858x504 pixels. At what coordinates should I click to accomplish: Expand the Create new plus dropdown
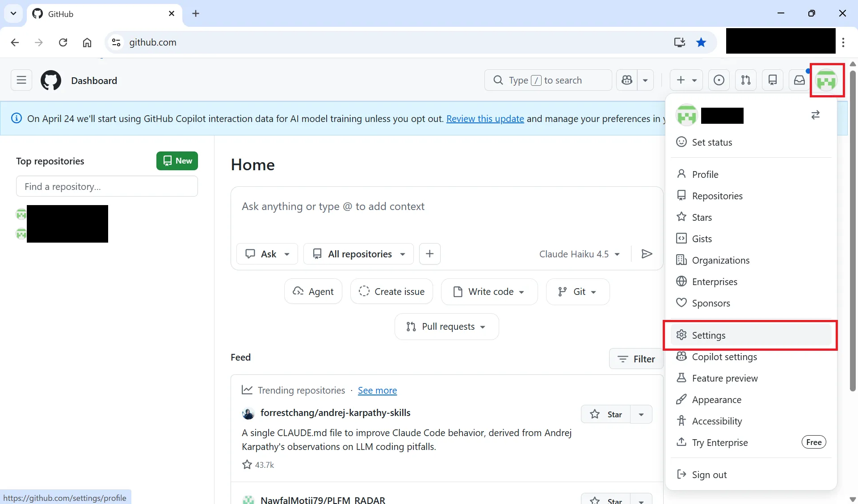pos(686,80)
